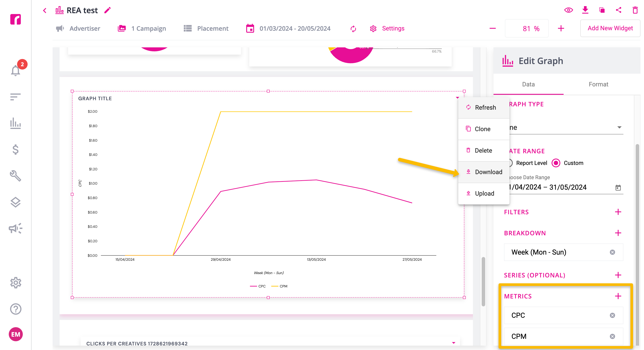Open the EM user avatar
This screenshot has height=350, width=644.
pyautogui.click(x=16, y=334)
